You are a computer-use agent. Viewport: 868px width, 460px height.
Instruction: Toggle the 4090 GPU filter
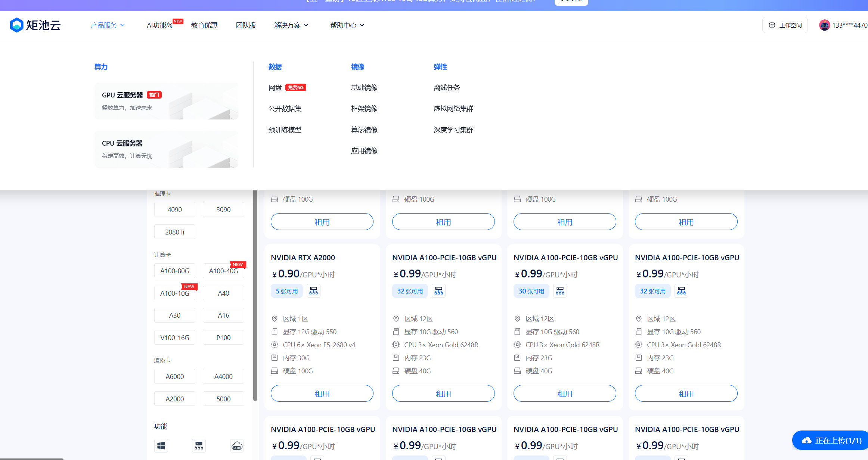(x=175, y=209)
